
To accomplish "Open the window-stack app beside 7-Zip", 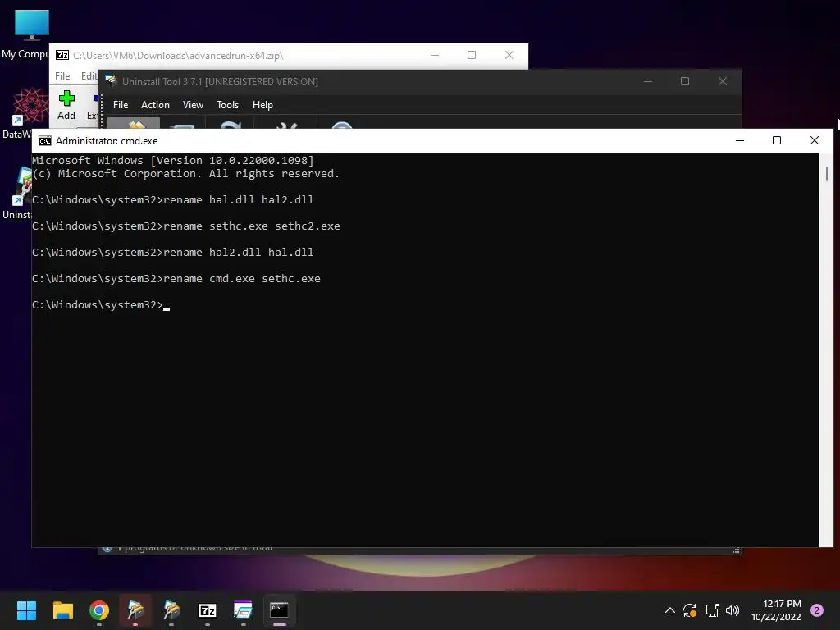I will (x=243, y=610).
